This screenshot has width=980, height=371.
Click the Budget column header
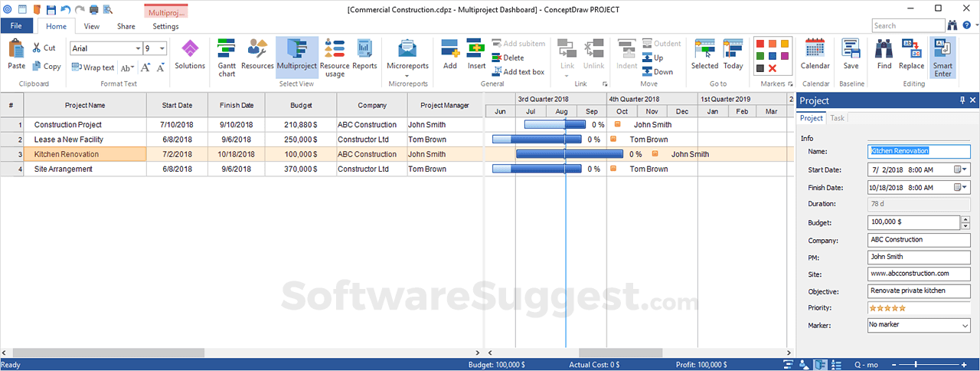pyautogui.click(x=301, y=105)
